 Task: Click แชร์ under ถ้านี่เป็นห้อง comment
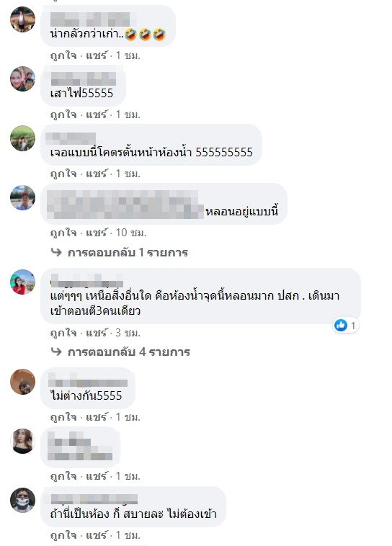tap(96, 535)
